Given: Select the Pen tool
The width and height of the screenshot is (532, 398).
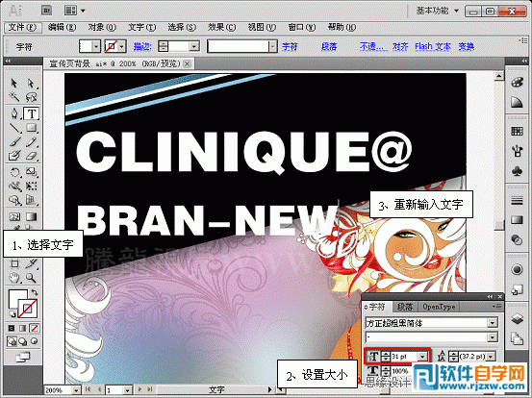Looking at the screenshot, I should 14,113.
